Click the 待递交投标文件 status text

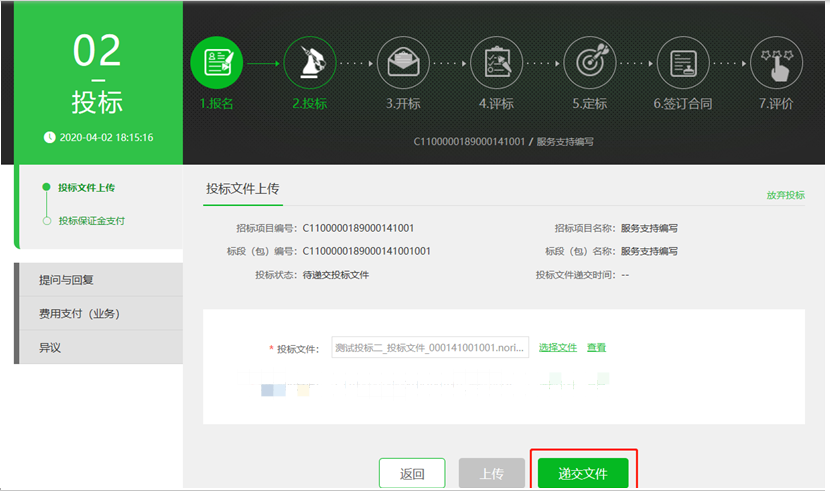coord(336,275)
